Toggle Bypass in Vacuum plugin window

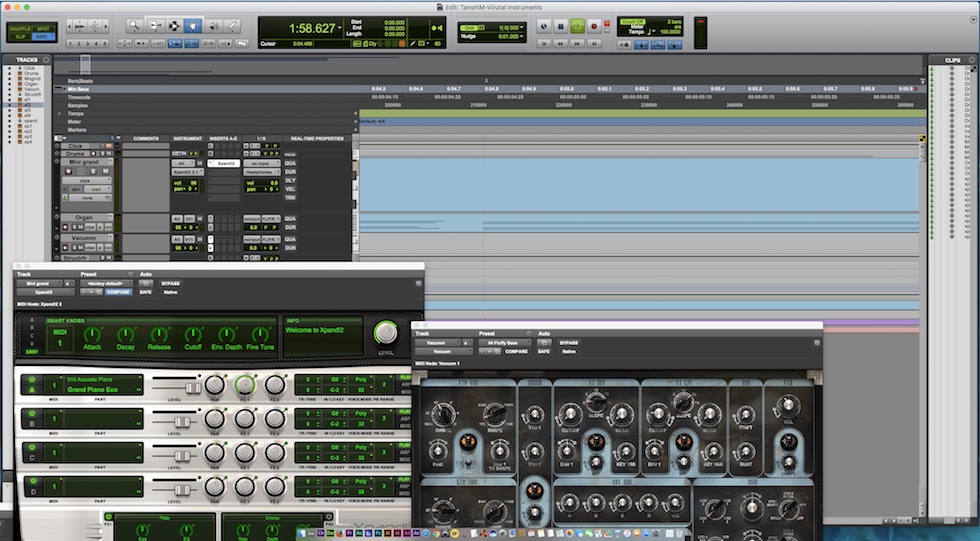click(568, 343)
